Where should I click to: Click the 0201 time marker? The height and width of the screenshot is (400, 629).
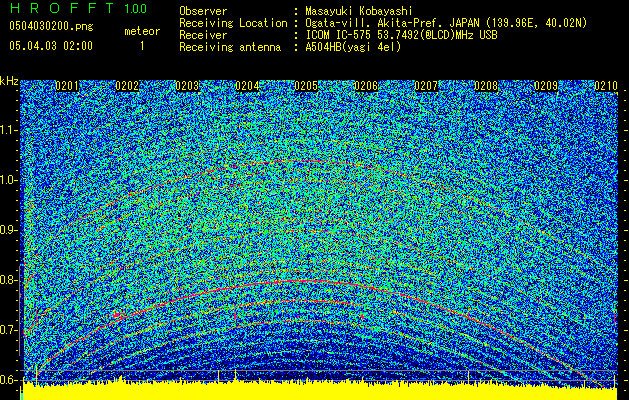(x=67, y=86)
